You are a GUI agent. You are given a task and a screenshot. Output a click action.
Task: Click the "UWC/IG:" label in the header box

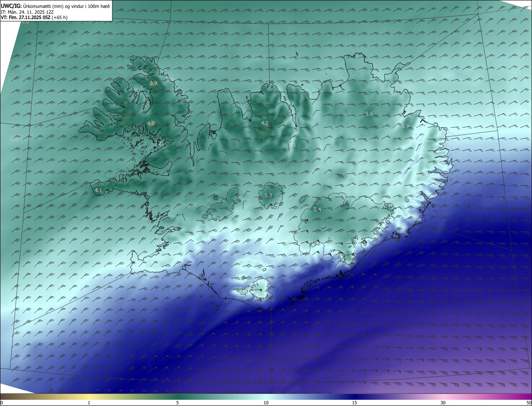pos(11,6)
